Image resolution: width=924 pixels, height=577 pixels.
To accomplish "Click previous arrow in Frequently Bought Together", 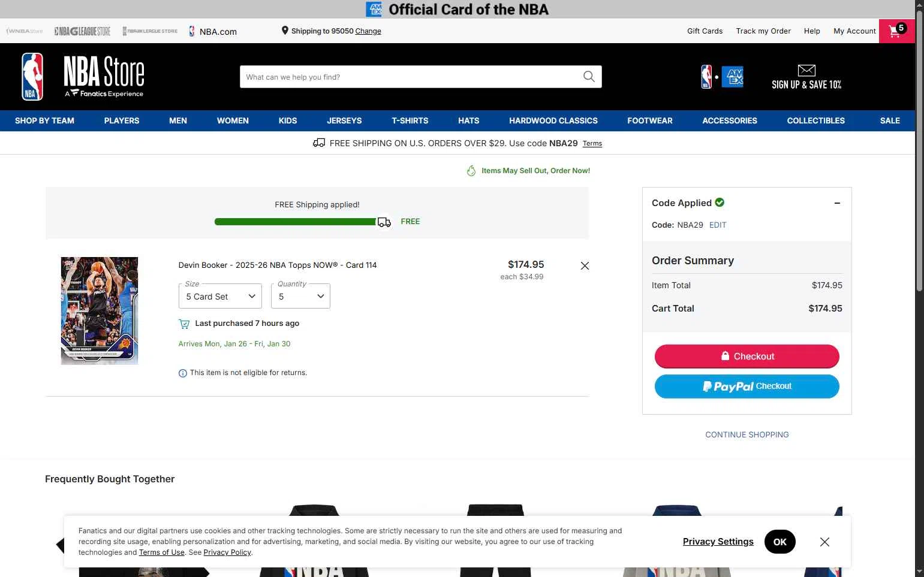I will click(60, 545).
